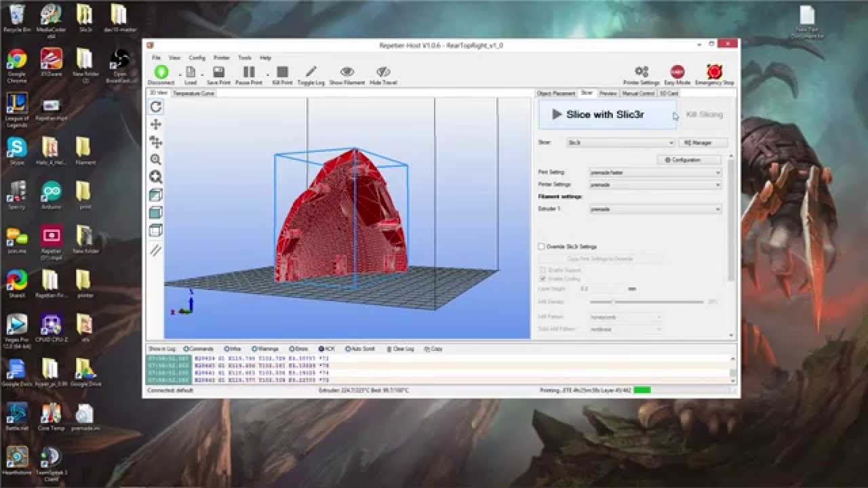The height and width of the screenshot is (488, 868).
Task: Expand the Load button dropdown arrow
Action: [201, 75]
